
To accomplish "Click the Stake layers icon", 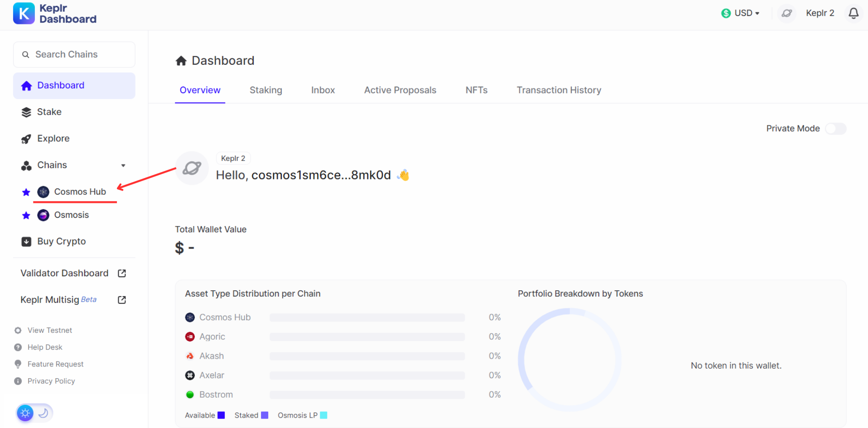I will [x=26, y=112].
